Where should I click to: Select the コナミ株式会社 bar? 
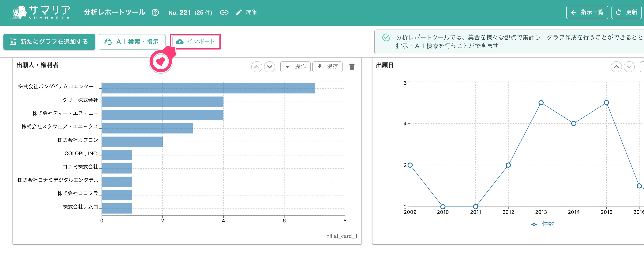[x=117, y=168]
